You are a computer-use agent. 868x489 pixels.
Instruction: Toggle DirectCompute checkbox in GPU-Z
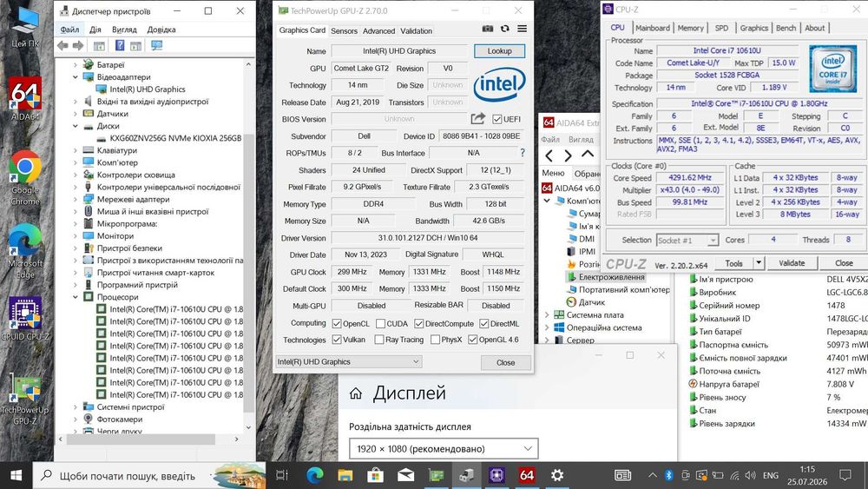pyautogui.click(x=418, y=323)
